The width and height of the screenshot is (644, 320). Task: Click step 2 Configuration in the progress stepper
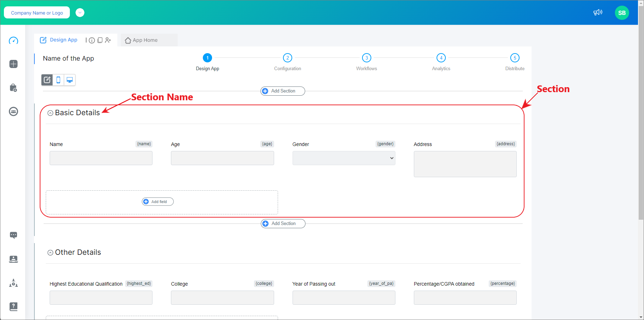(287, 58)
